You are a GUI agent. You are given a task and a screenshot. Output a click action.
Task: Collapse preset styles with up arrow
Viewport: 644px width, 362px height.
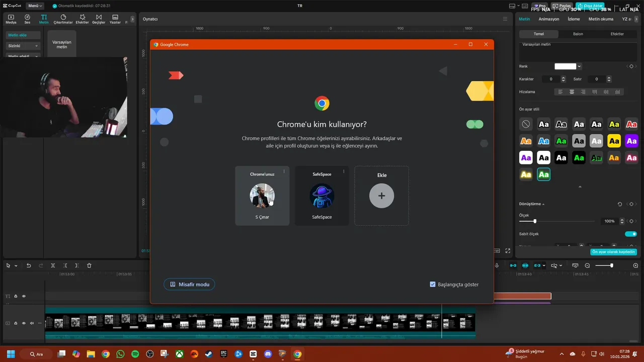point(580,187)
